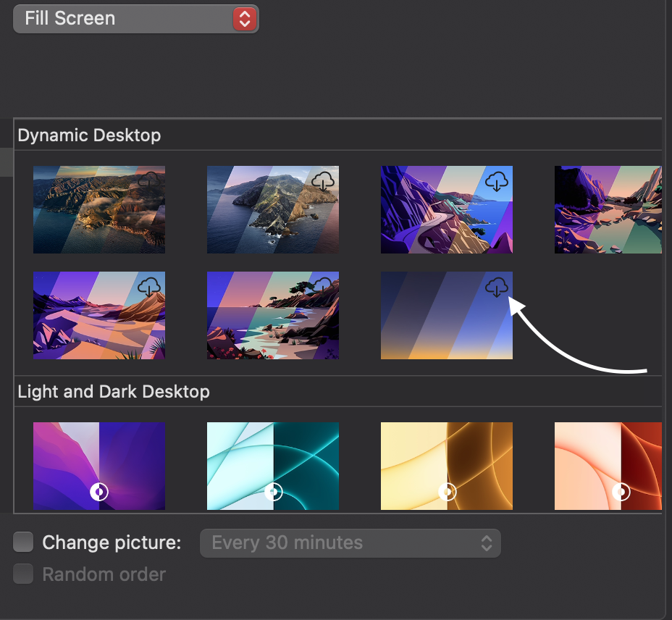
Task: Choose the lake reflection illustration wallpaper
Action: pos(608,209)
